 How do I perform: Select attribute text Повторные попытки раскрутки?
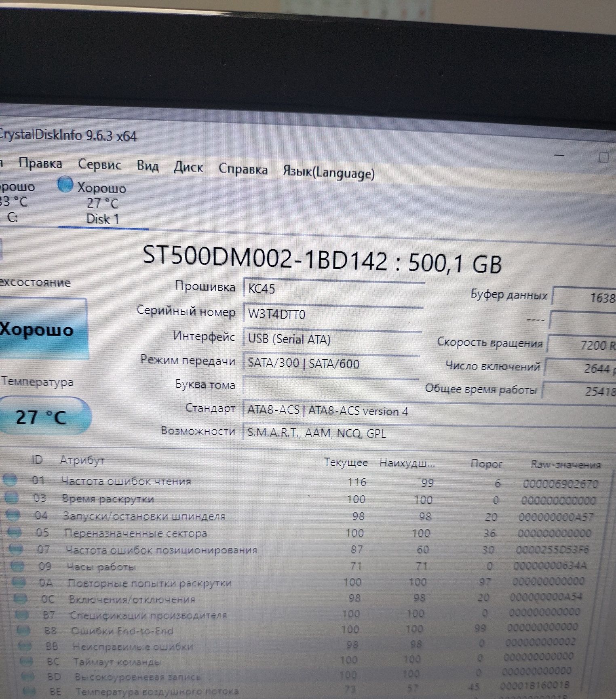point(150,583)
